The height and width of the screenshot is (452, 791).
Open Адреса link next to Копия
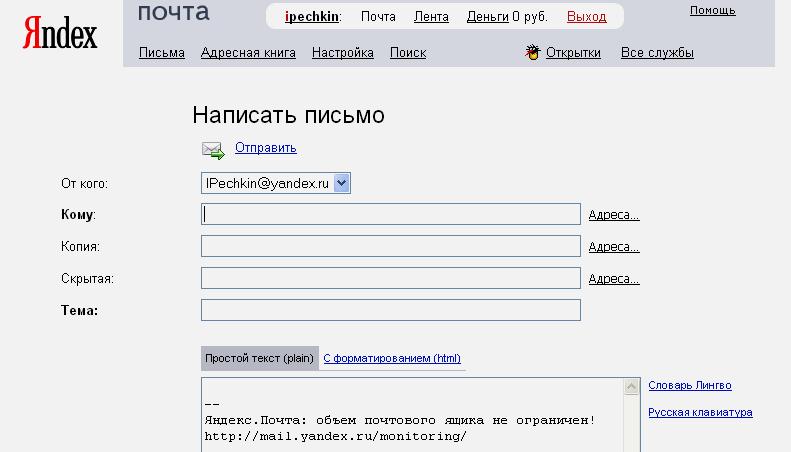click(613, 247)
